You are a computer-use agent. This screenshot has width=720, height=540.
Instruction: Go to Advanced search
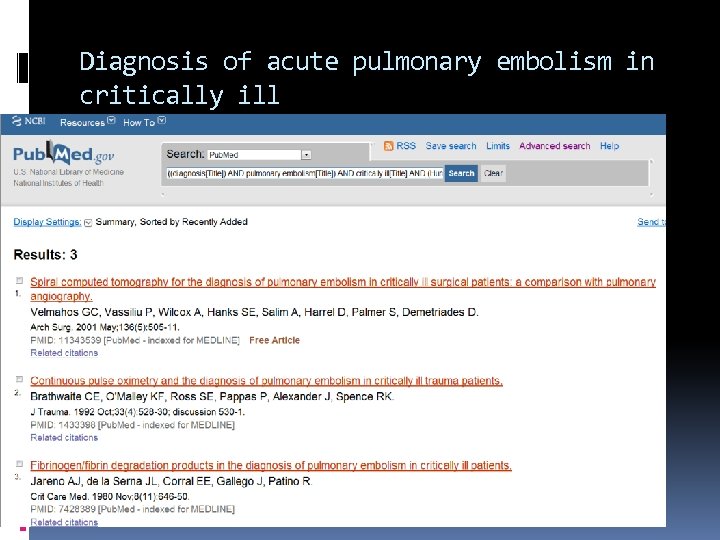(x=555, y=146)
